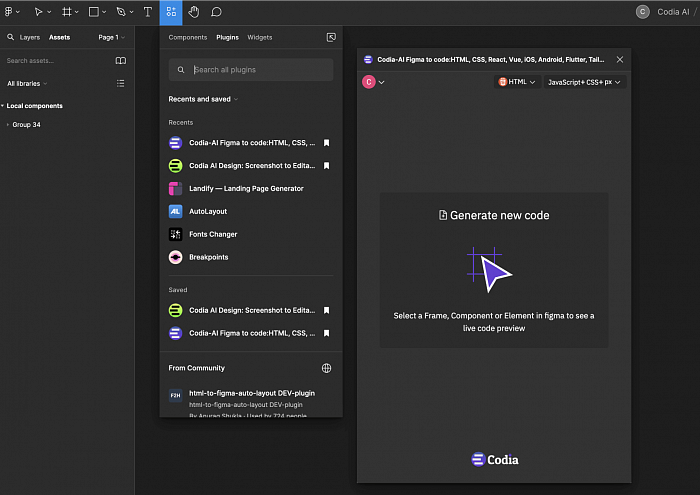Toggle Codia AI Design bookmark in Recents
The width and height of the screenshot is (700, 495).
[327, 166]
